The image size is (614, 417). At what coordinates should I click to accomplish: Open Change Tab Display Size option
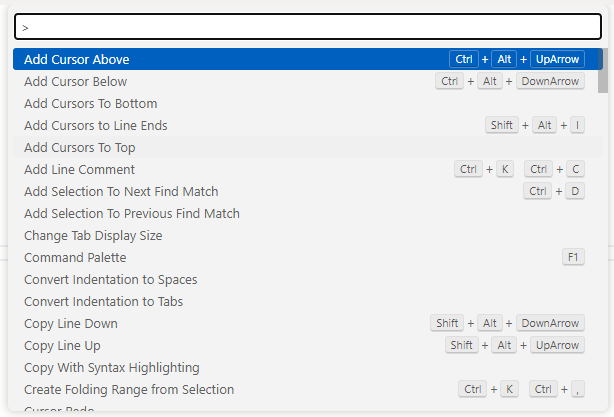click(93, 236)
